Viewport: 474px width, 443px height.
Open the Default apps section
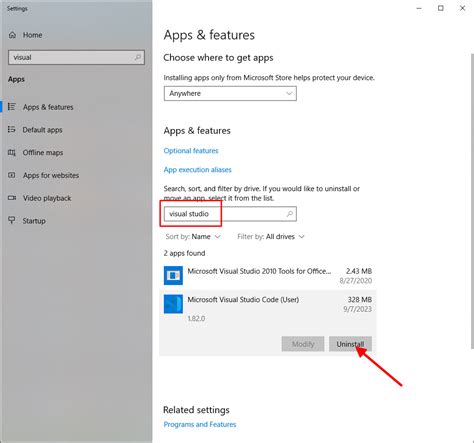(42, 130)
